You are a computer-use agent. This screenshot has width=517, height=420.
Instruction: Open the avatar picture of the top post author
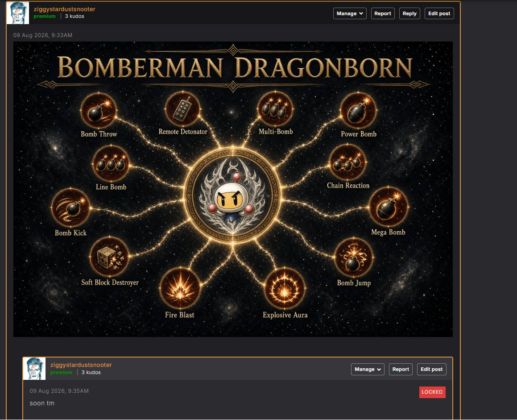point(18,13)
